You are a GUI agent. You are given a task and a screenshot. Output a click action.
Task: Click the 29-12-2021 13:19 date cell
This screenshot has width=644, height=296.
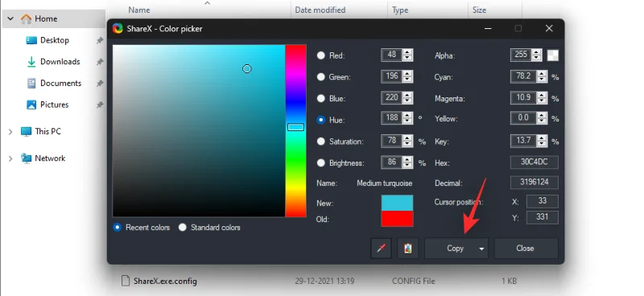point(324,282)
